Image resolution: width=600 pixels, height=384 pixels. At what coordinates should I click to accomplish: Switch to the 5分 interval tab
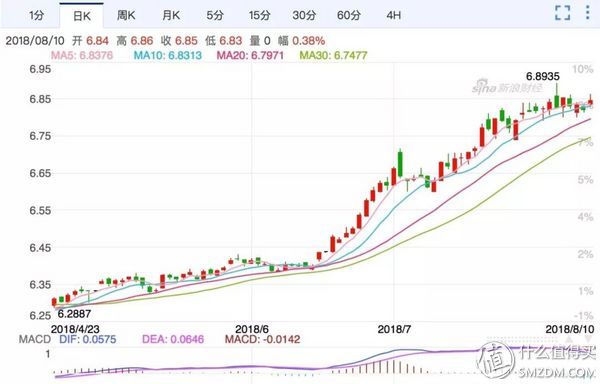click(215, 15)
